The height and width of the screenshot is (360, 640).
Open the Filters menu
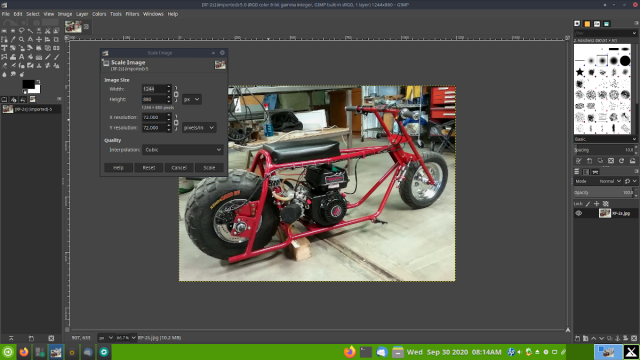coord(132,14)
